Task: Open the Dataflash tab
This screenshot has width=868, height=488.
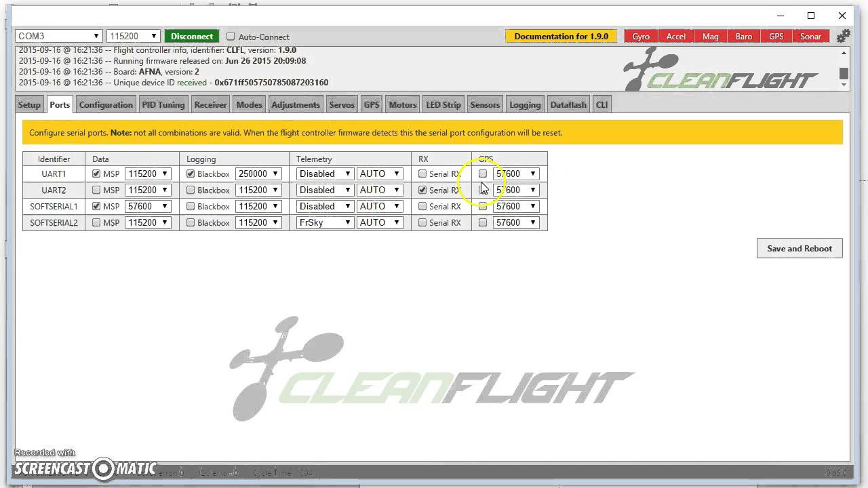Action: click(568, 105)
